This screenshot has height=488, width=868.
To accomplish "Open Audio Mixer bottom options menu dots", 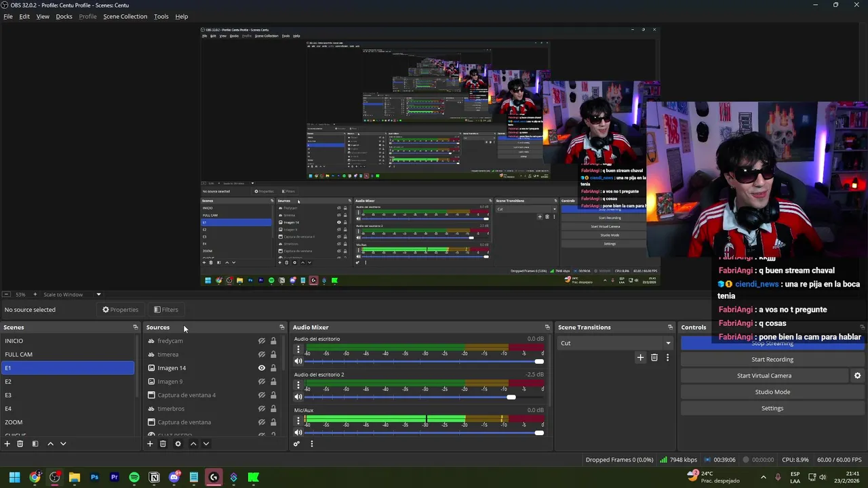I will 312,444.
